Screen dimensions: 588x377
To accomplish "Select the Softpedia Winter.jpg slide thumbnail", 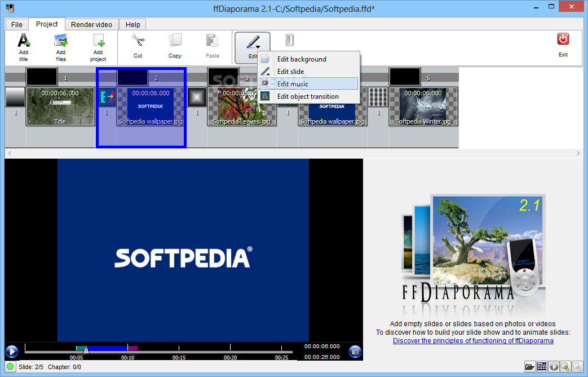I will [x=423, y=106].
